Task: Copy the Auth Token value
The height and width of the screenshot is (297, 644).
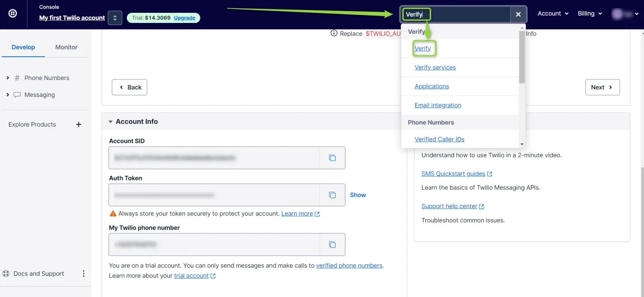Action: tap(332, 195)
